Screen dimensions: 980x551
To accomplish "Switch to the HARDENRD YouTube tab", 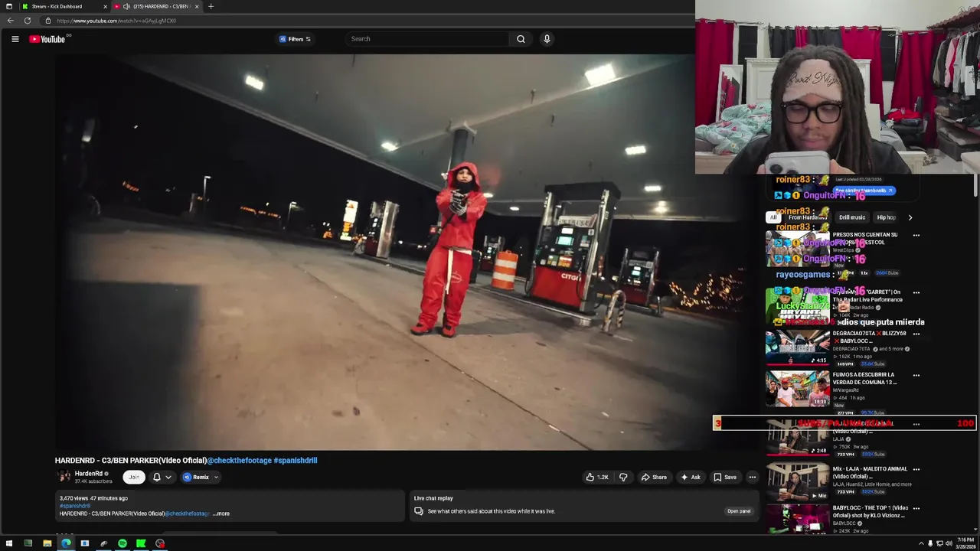I will pyautogui.click(x=157, y=6).
